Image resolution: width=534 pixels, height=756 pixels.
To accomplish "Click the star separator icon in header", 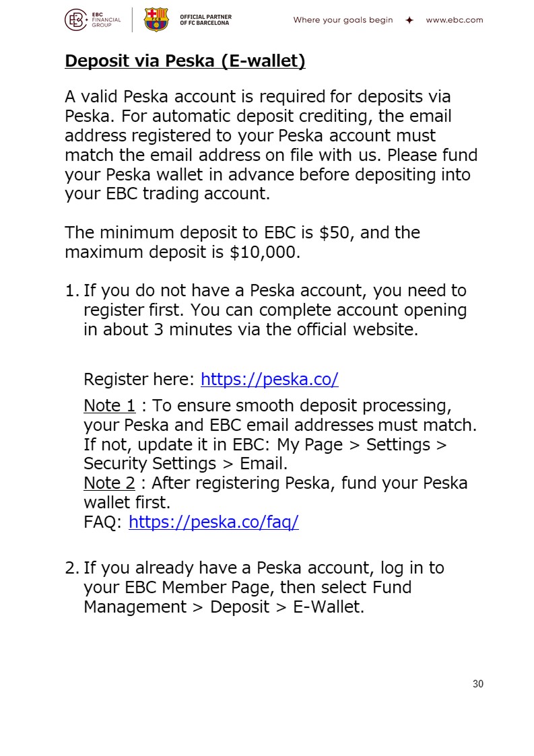I will coord(409,20).
